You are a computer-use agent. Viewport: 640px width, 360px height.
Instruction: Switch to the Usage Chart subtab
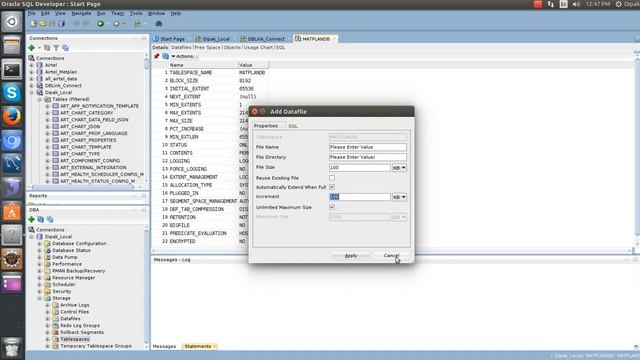tap(258, 47)
